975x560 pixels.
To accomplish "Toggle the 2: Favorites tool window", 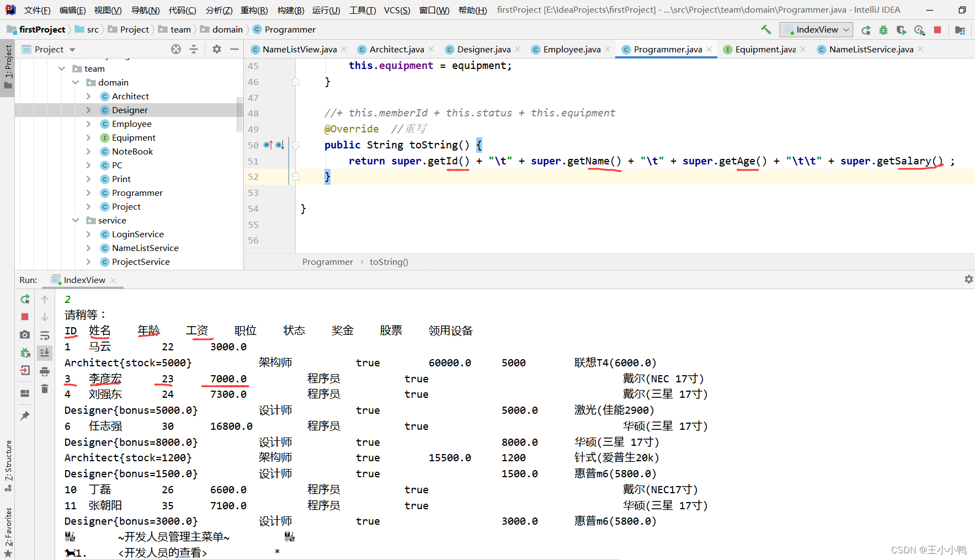I will (8, 532).
